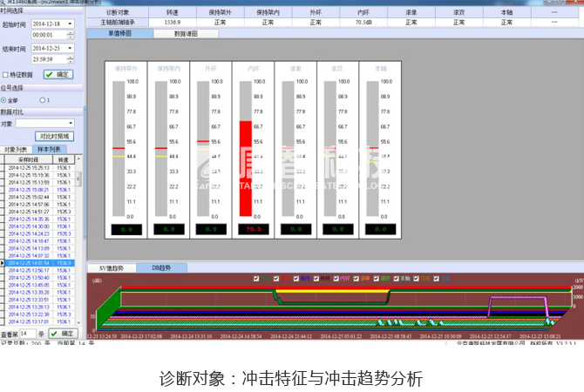This screenshot has width=584, height=392.
Task: Select sample row 2014-12-25 13:56:17
Action: (39, 271)
